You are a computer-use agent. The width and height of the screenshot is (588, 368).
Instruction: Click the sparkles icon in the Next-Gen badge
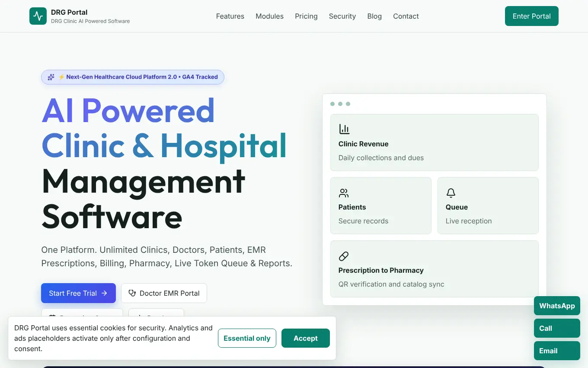click(51, 77)
